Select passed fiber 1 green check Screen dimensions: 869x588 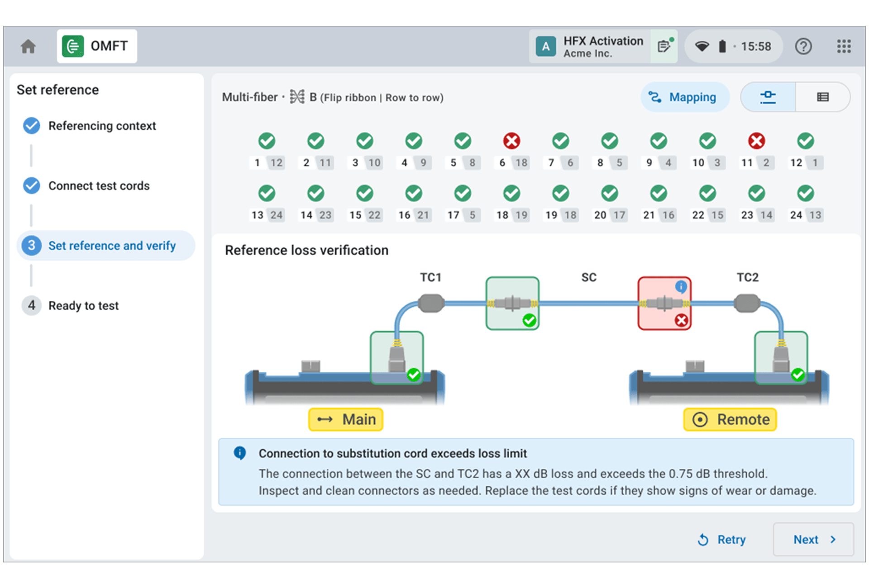pos(267,141)
